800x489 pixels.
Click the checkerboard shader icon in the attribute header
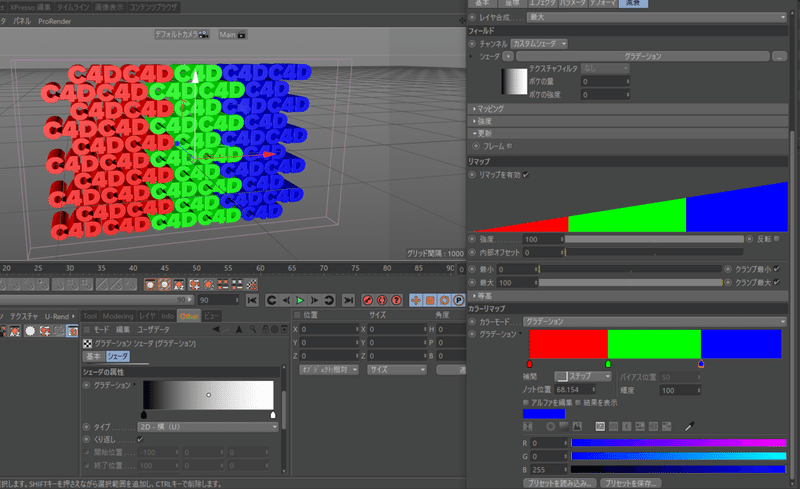point(88,344)
